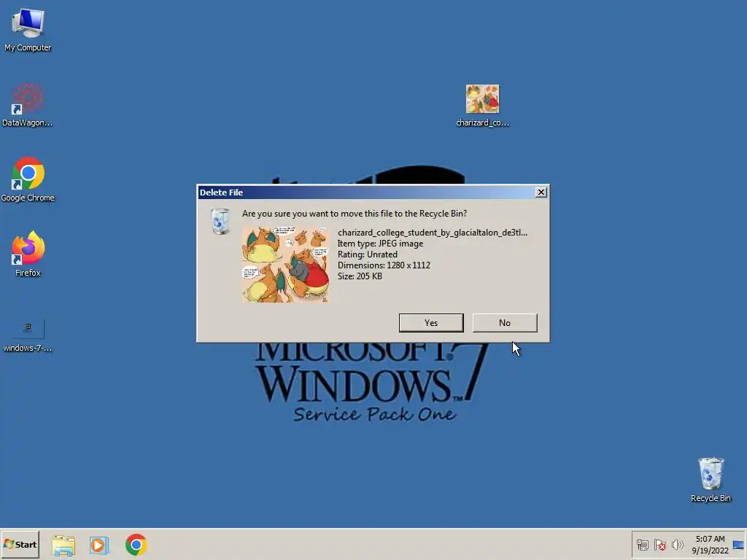This screenshot has width=747, height=560.
Task: Open Windows Explorer from the taskbar
Action: [x=63, y=545]
